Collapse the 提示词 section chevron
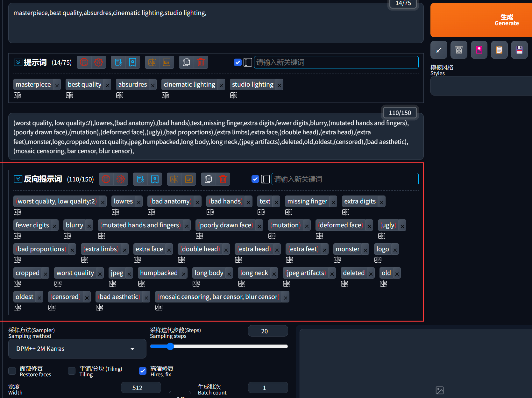This screenshot has width=532, height=398. (x=18, y=62)
